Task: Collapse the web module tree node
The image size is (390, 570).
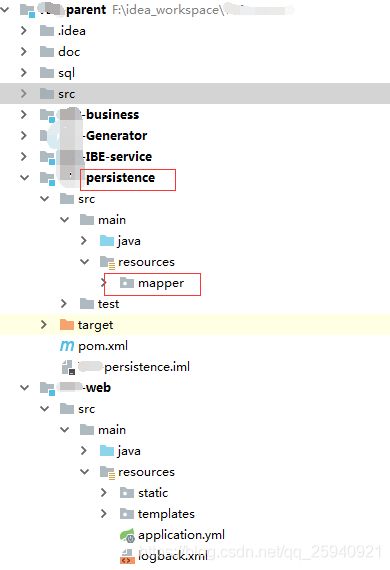Action: pos(24,388)
